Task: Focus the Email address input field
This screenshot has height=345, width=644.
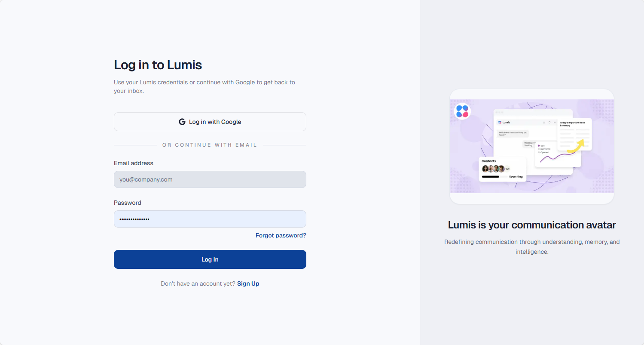Action: (210, 179)
